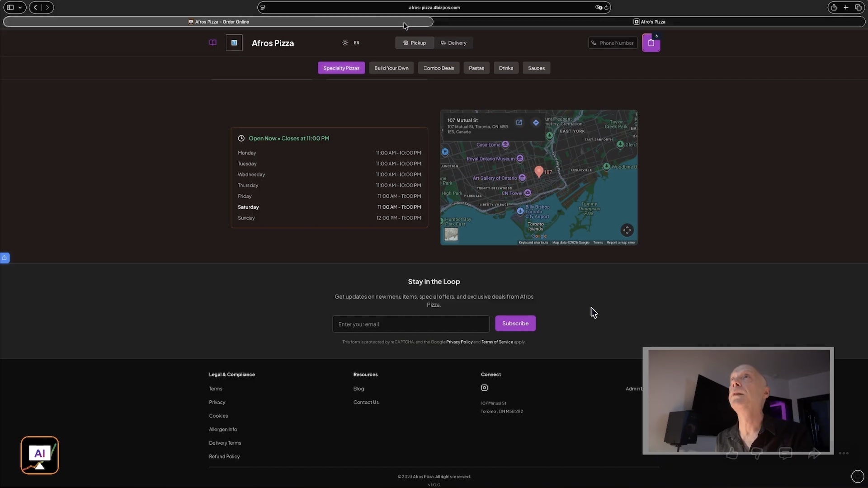Click the map directions diamond icon

point(536,122)
